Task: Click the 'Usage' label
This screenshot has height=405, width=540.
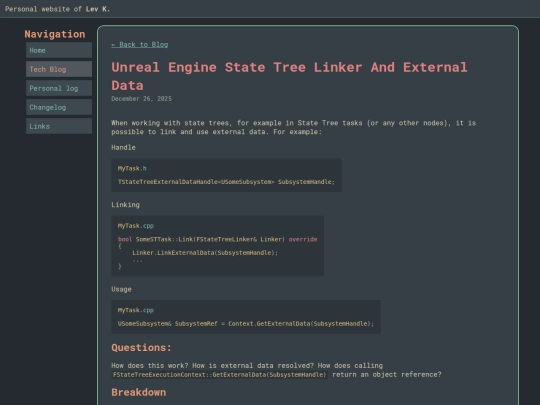Action: 121,289
